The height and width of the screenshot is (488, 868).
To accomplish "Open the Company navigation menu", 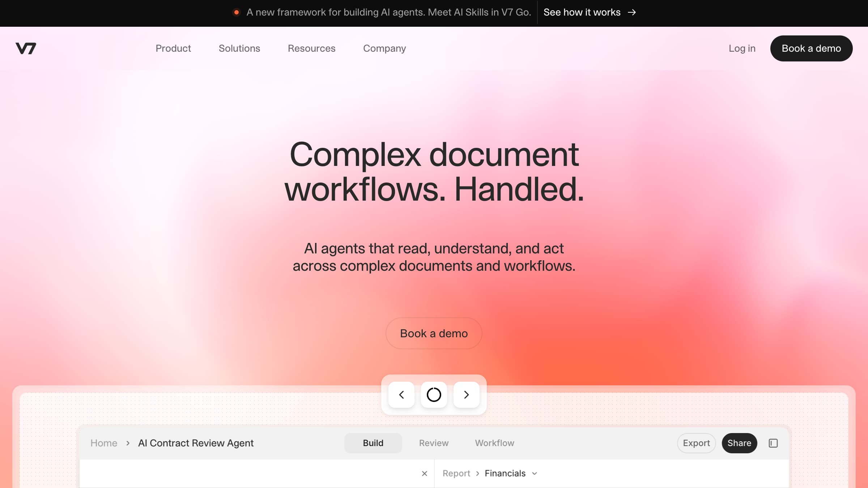I will pyautogui.click(x=384, y=48).
